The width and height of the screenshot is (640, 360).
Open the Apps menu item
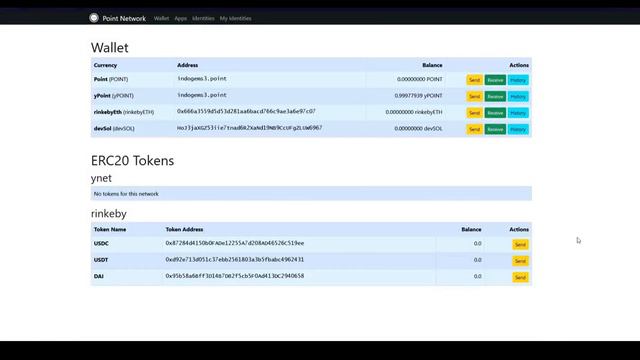tap(180, 18)
